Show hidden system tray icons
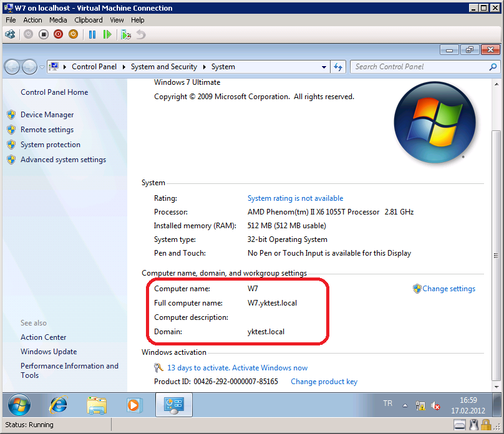This screenshot has height=434, width=504. (406, 405)
